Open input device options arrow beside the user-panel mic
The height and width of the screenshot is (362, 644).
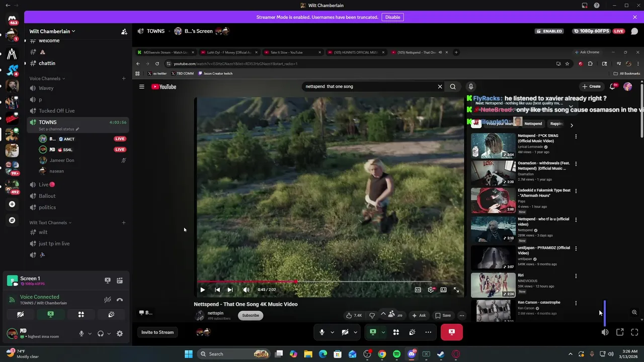pyautogui.click(x=90, y=333)
